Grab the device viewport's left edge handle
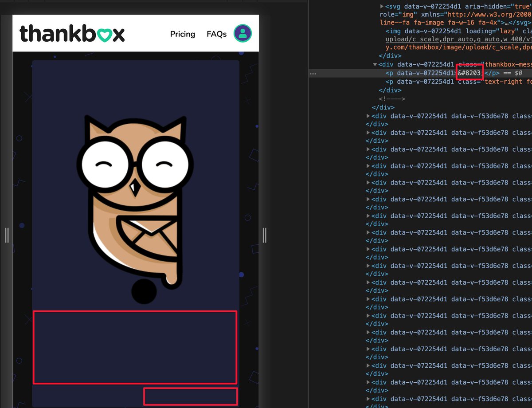532x408 pixels. pyautogui.click(x=7, y=235)
